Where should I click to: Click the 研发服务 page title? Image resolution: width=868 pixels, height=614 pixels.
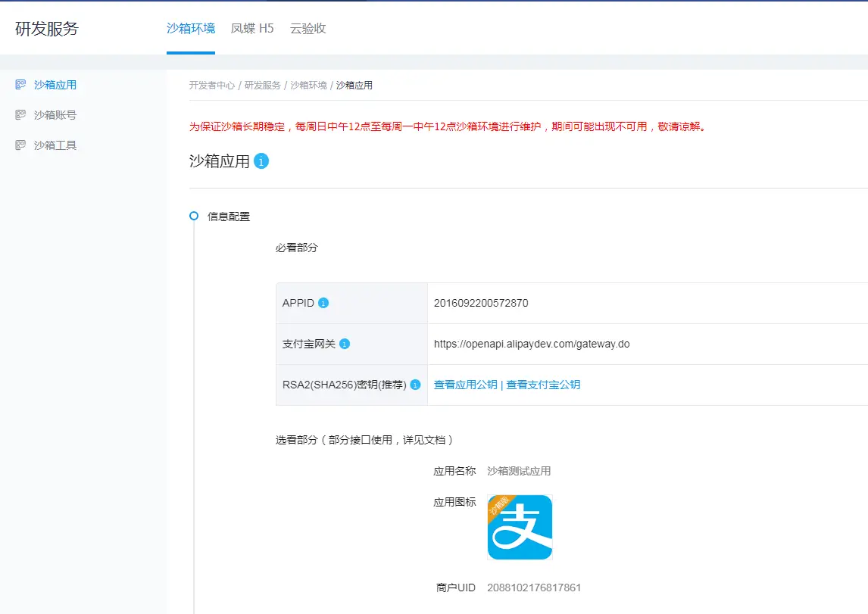coord(47,29)
